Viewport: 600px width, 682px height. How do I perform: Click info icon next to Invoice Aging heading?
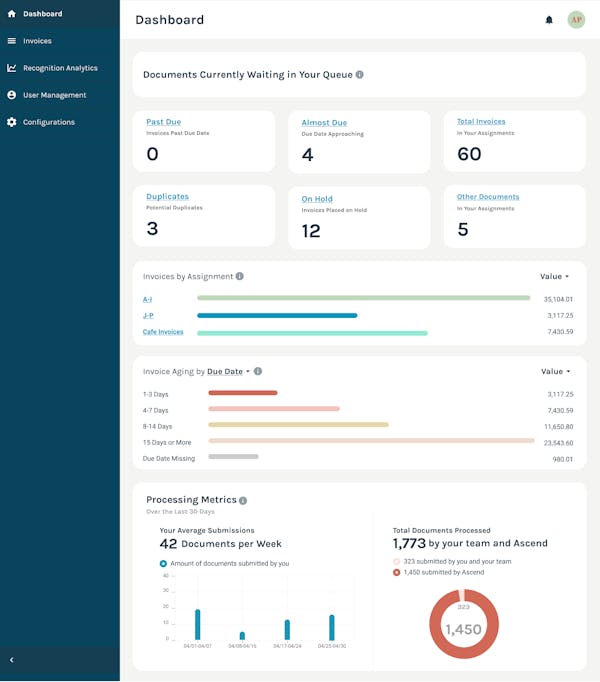click(x=258, y=371)
